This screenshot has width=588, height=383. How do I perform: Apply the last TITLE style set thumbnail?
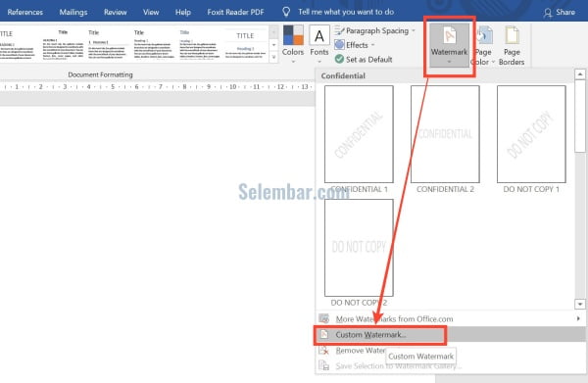[245, 44]
